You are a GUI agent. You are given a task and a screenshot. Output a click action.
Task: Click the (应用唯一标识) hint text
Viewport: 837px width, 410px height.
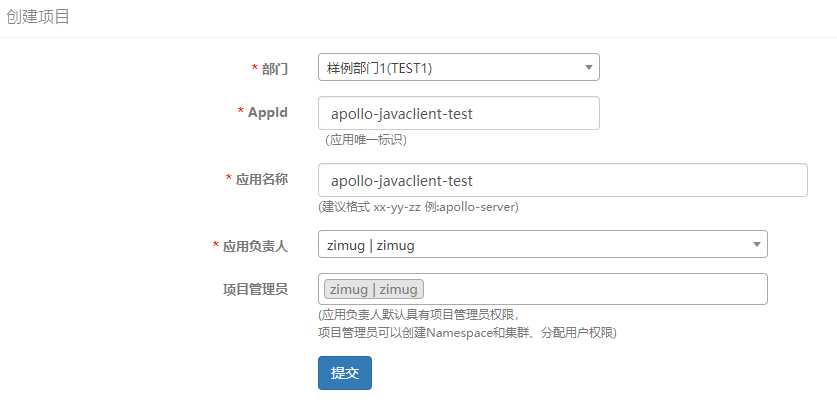366,140
